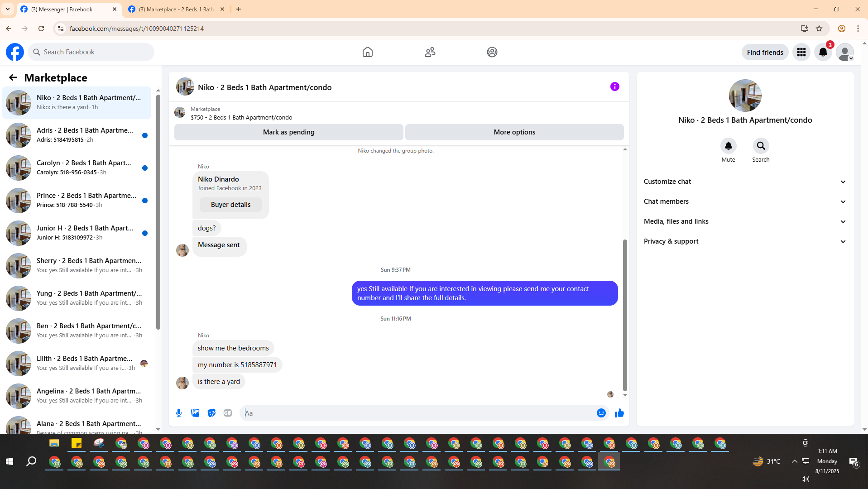Image resolution: width=868 pixels, height=489 pixels.
Task: Open the Facebook menu grid icon
Action: coord(801,52)
